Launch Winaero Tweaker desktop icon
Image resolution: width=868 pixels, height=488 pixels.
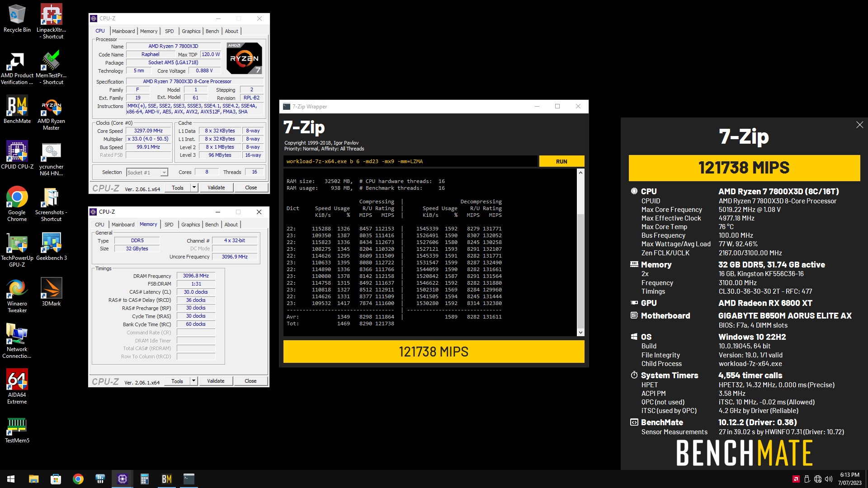[x=17, y=296]
